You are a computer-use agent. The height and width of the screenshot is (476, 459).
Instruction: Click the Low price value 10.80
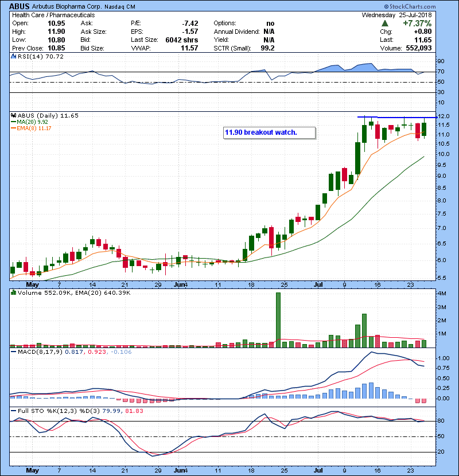[x=56, y=40]
